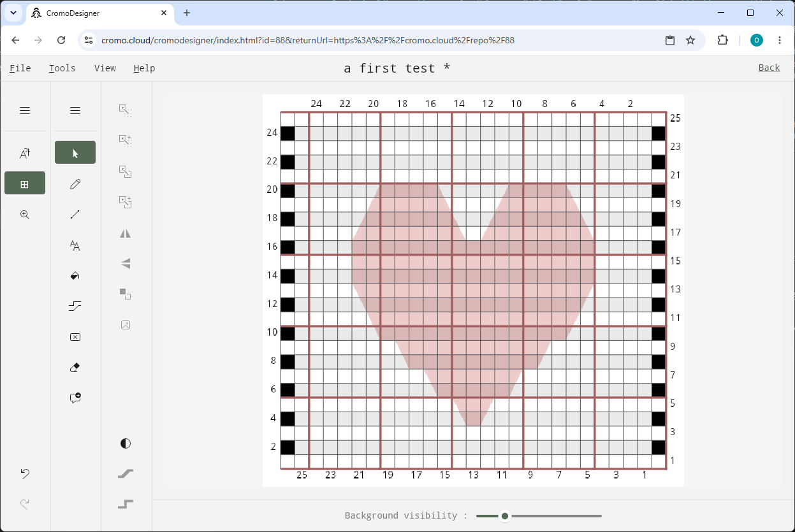Select the add comment tool

(x=75, y=398)
